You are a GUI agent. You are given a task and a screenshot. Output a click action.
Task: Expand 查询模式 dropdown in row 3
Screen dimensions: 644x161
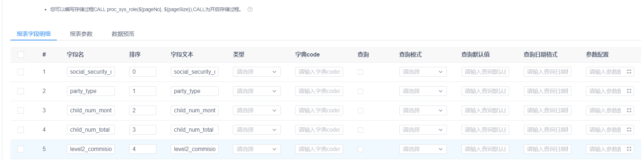tap(423, 111)
